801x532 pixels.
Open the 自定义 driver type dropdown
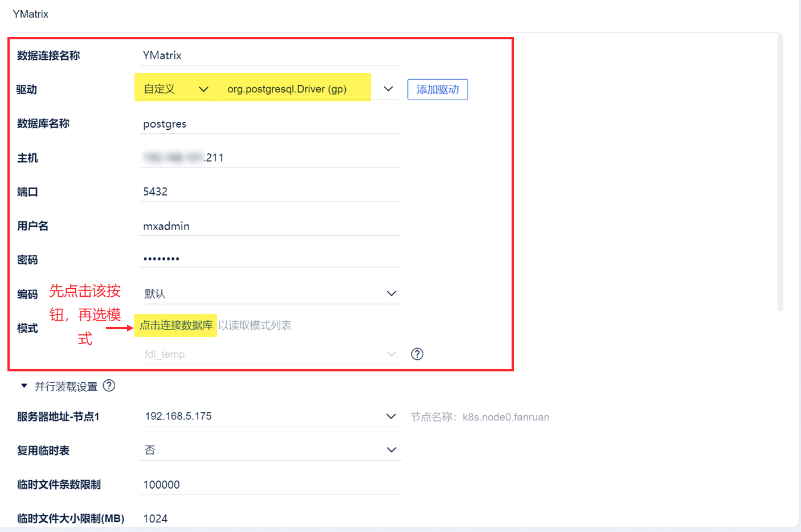176,89
